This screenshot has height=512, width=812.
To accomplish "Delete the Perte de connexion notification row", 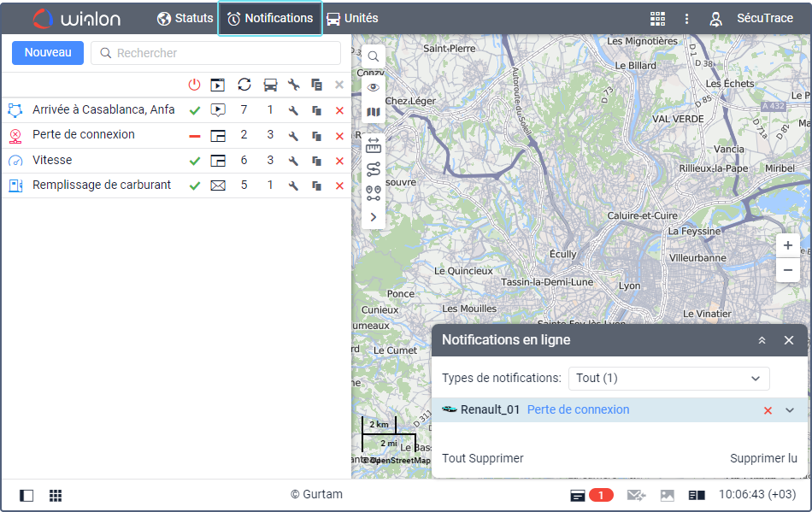I will coord(339,136).
